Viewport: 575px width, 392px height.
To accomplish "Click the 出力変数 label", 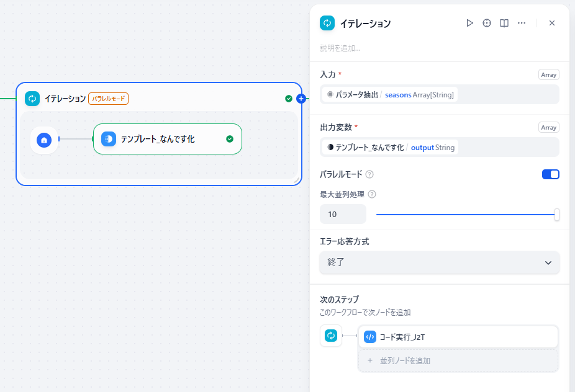I will point(336,127).
